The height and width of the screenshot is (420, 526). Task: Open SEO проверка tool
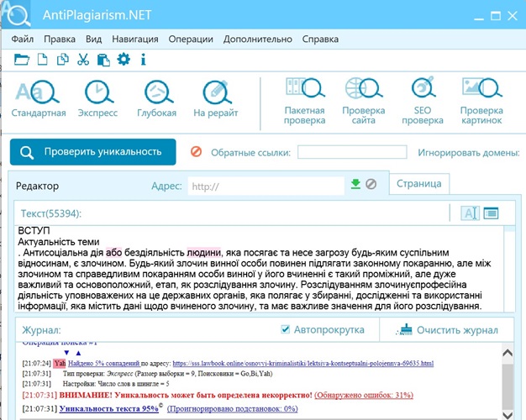click(x=423, y=102)
